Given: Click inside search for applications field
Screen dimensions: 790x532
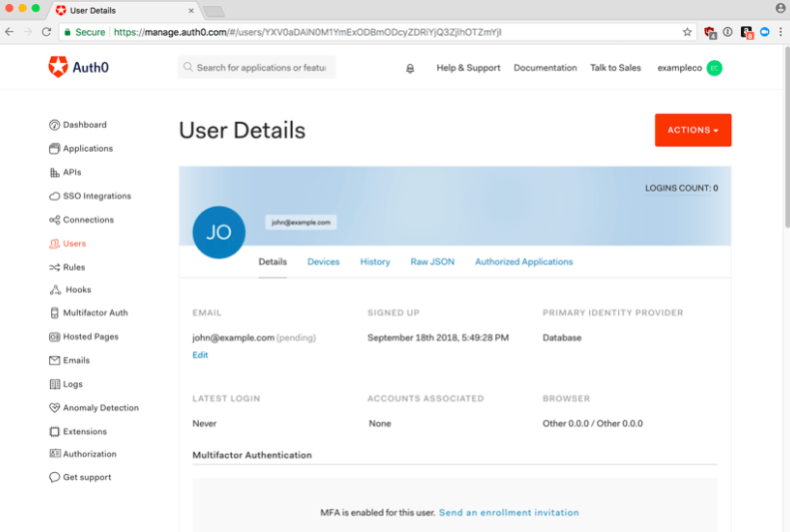Looking at the screenshot, I should [x=257, y=68].
